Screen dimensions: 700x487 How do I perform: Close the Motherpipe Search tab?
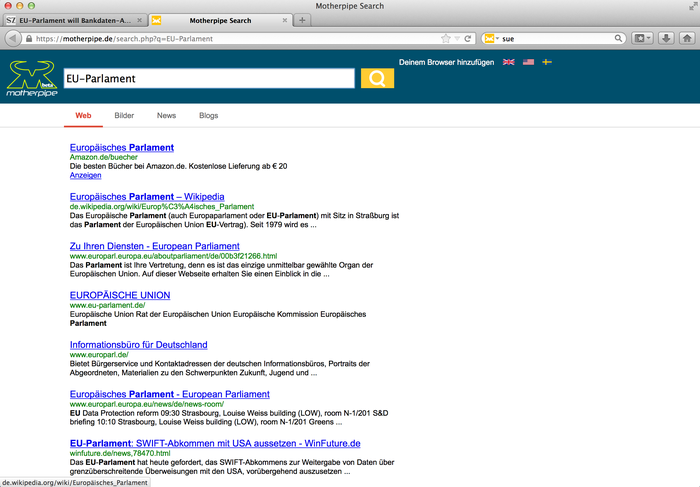[x=285, y=20]
